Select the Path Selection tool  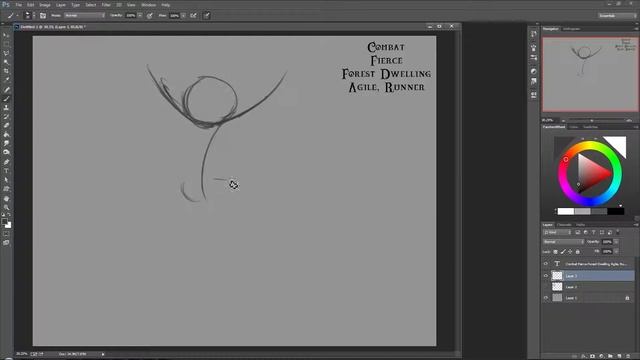(x=6, y=180)
